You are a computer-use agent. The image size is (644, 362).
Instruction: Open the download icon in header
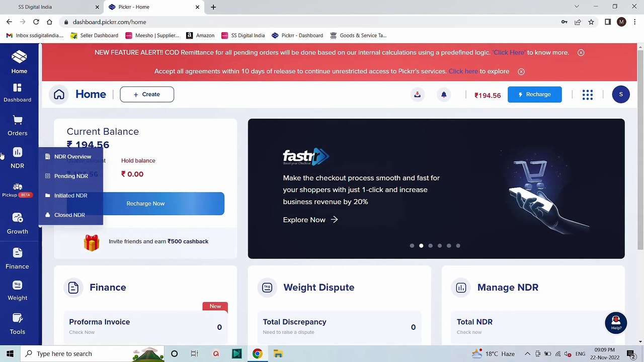417,95
